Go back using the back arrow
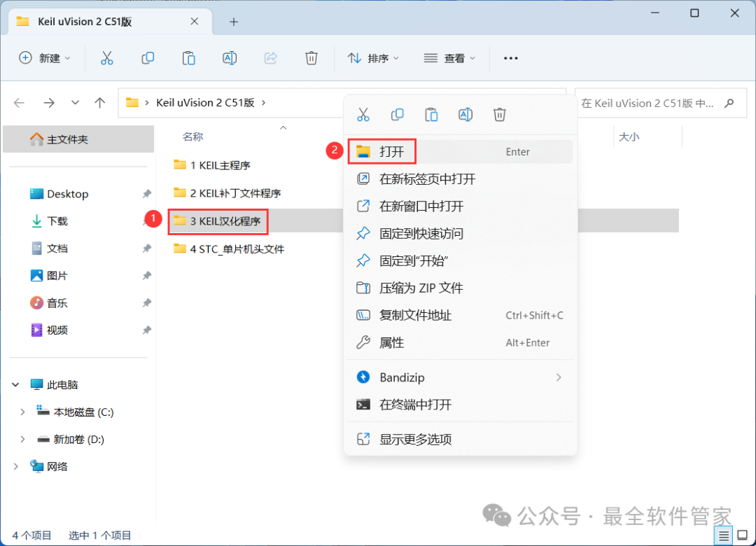 pyautogui.click(x=19, y=102)
